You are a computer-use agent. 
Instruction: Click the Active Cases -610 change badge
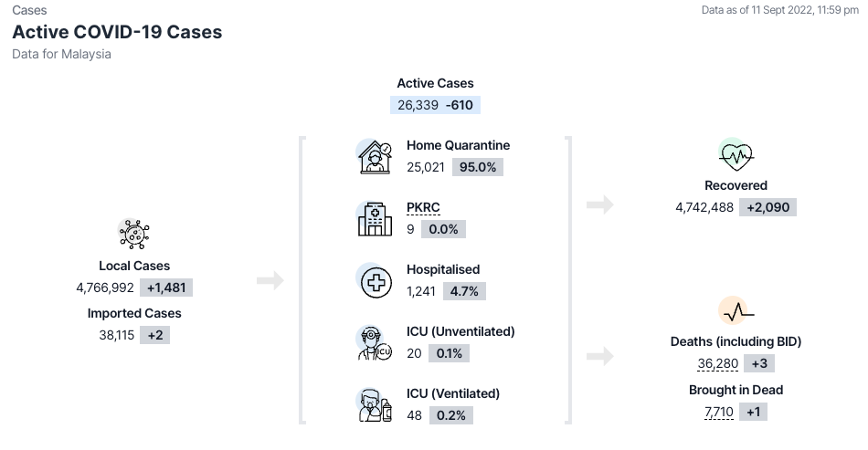(x=460, y=105)
